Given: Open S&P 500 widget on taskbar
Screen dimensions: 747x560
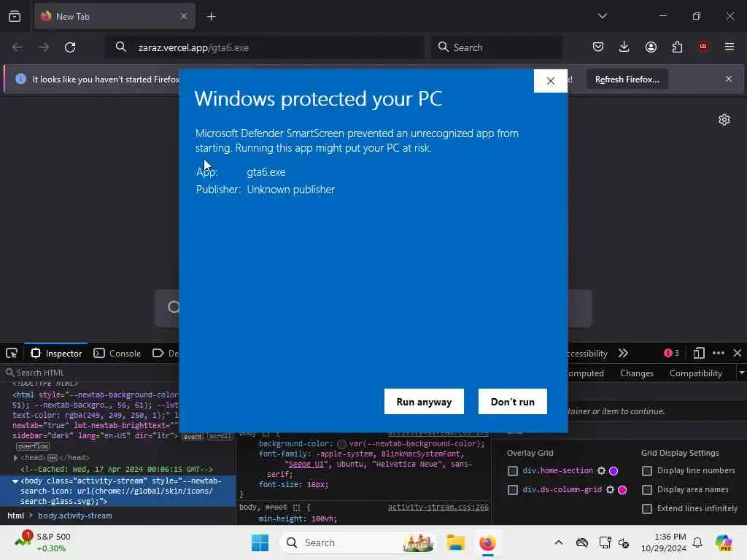Looking at the screenshot, I should [43, 542].
